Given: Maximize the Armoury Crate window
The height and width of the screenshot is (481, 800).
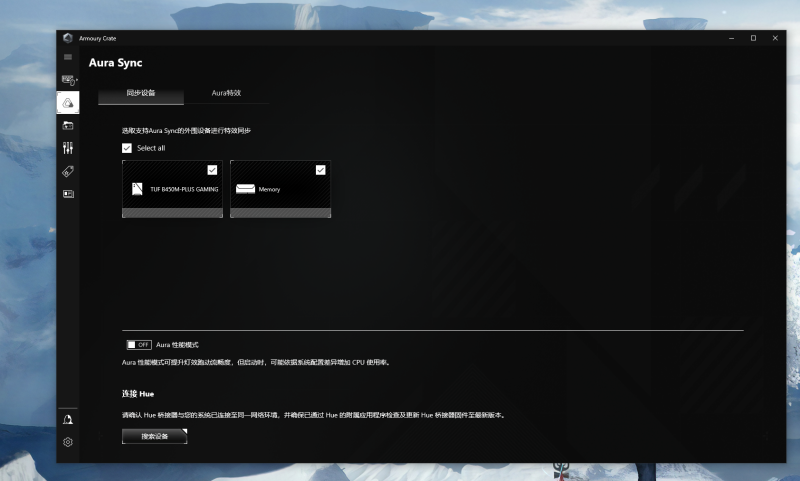Looking at the screenshot, I should click(753, 38).
